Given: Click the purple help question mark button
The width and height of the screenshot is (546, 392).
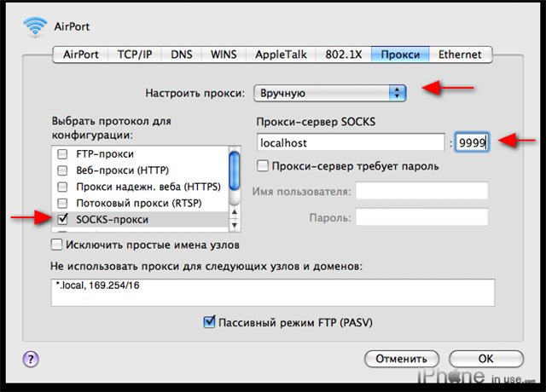Looking at the screenshot, I should click(31, 359).
